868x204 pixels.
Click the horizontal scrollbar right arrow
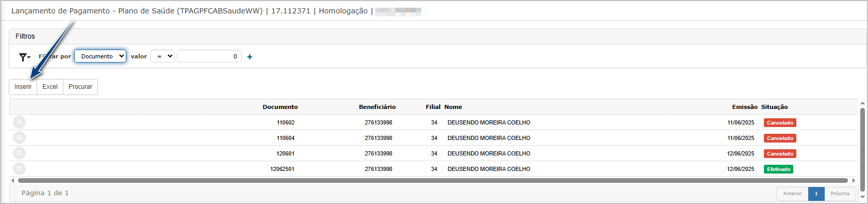[x=854, y=181]
